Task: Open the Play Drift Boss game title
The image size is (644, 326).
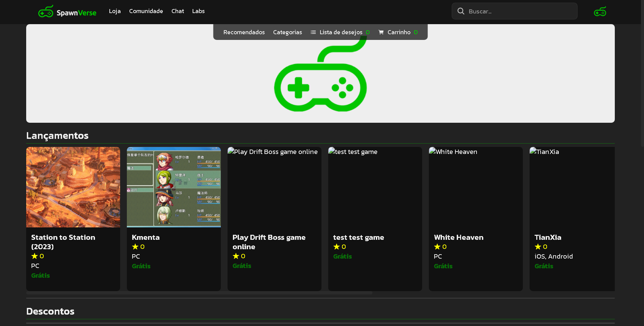Action: 269,242
